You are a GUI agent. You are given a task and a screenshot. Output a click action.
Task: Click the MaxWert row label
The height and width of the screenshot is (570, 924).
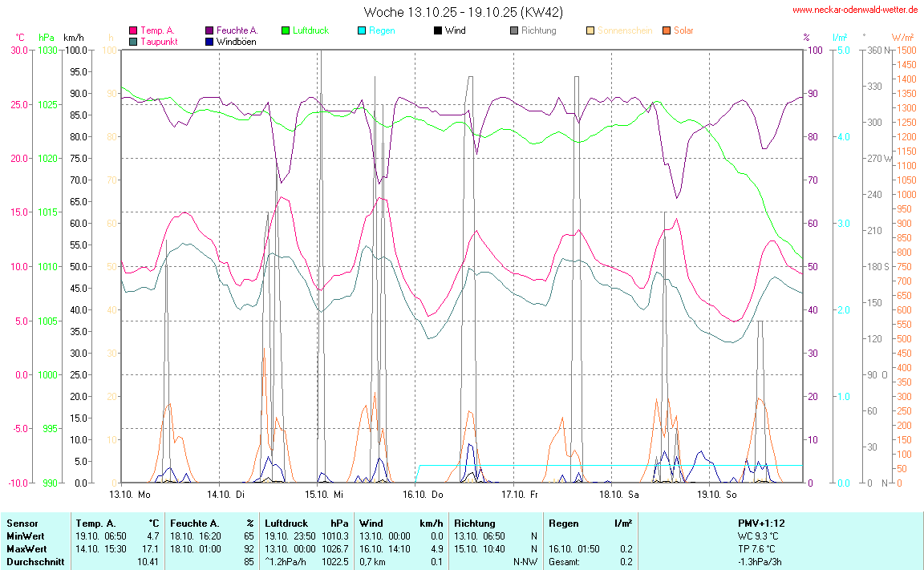pos(24,549)
